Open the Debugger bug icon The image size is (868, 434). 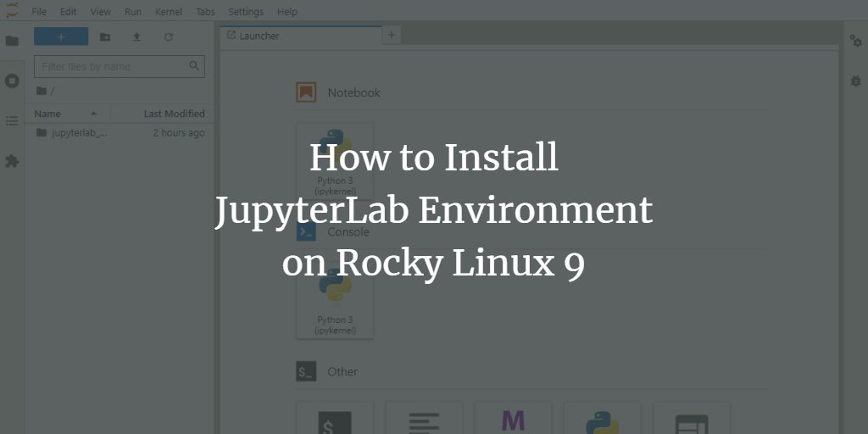(x=856, y=81)
